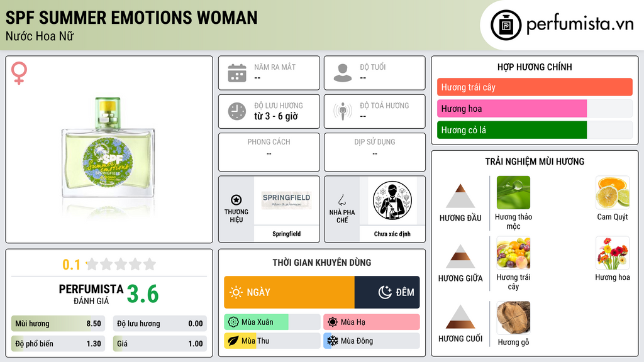This screenshot has width=644, height=362.
Task: Click the Nước Hoa Nữ subtitle
Action: pos(40,36)
